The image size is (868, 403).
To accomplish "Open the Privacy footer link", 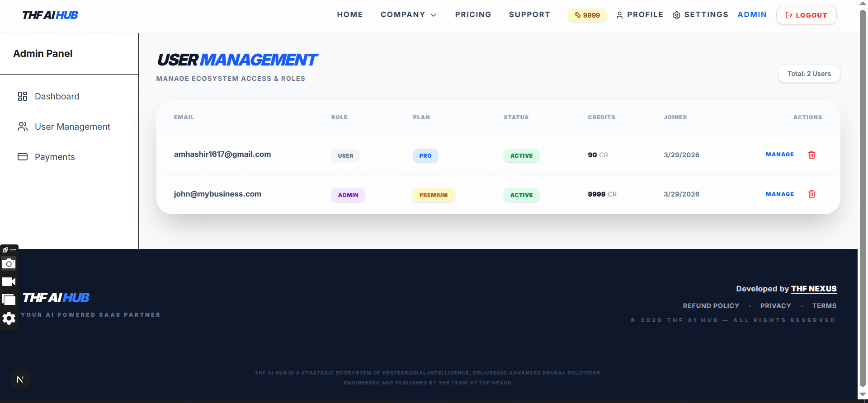I will click(775, 306).
